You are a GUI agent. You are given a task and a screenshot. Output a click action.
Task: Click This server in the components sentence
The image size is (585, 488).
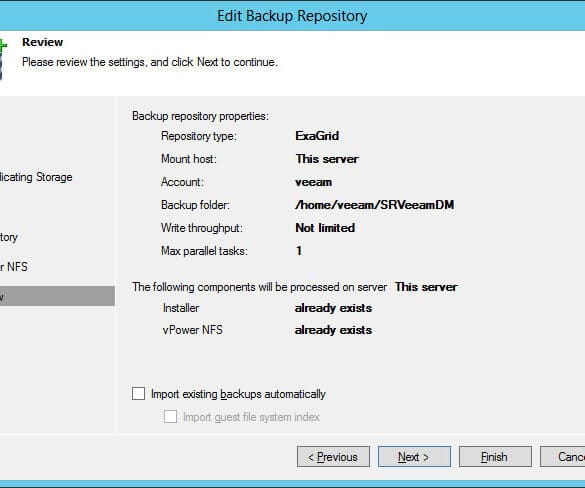click(x=426, y=287)
